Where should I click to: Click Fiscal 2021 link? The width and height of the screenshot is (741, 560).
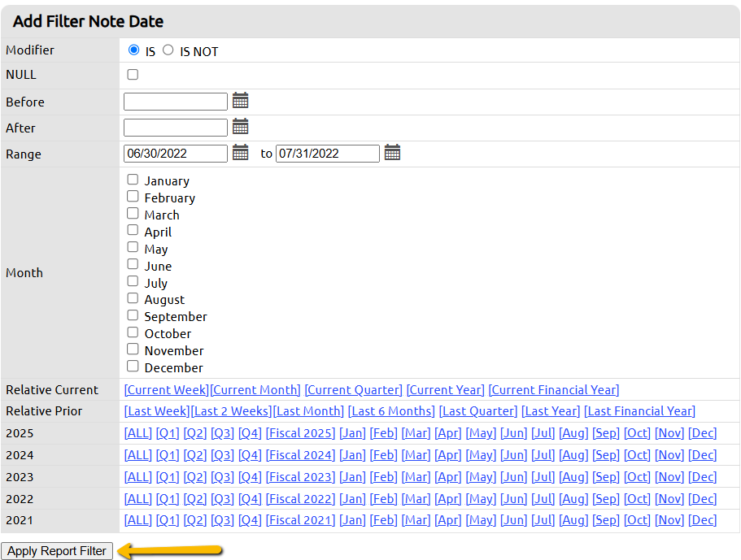301,520
